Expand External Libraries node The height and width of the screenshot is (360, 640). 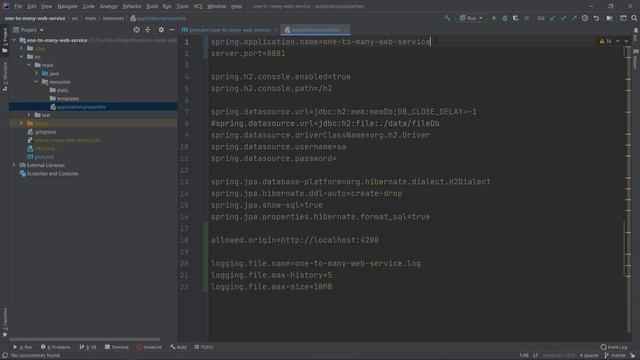point(14,165)
